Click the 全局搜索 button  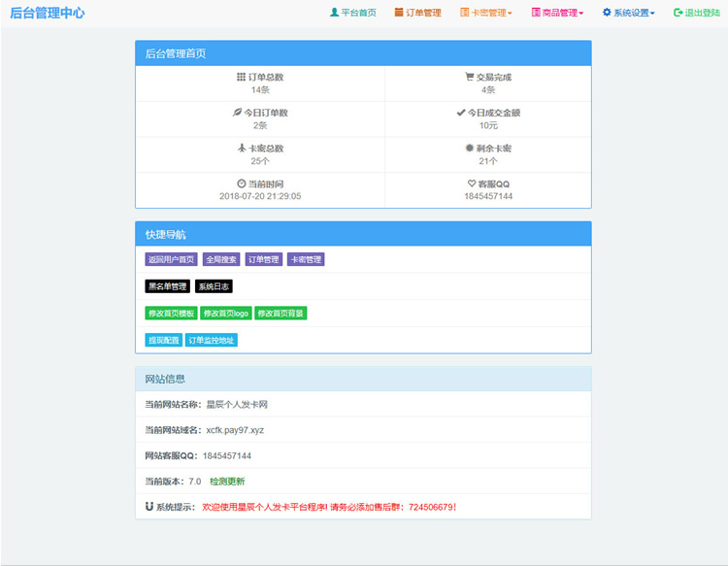click(221, 260)
